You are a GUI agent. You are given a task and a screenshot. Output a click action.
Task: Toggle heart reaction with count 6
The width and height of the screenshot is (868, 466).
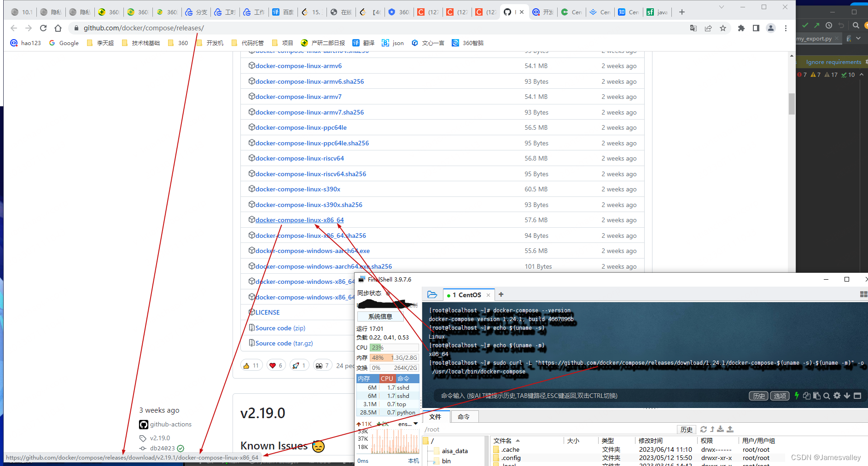(x=276, y=366)
